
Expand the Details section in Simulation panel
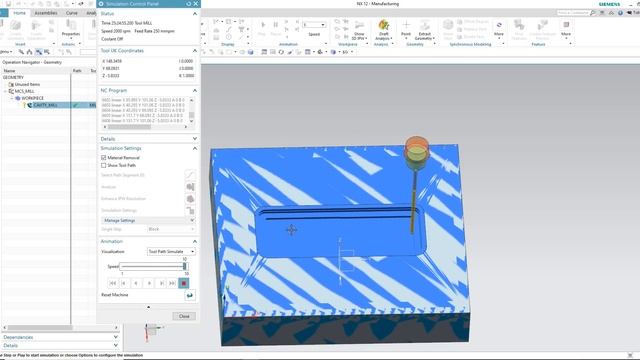pos(195,139)
